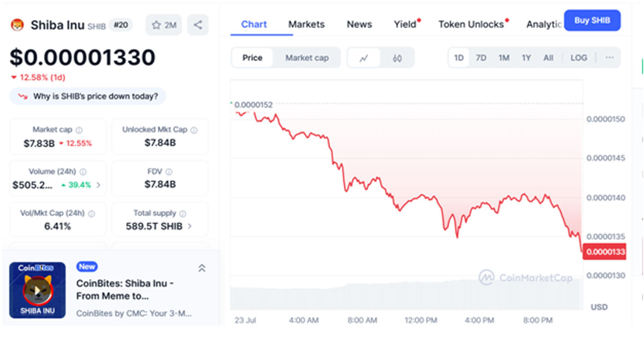Switch to the Token Unlocks tab
The height and width of the screenshot is (338, 644).
tap(471, 24)
